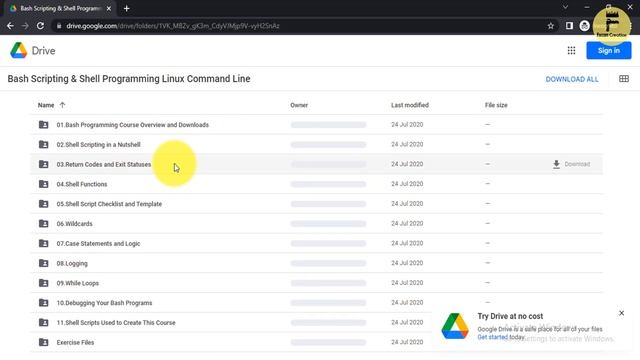Download the 03.Return Codes folder

pos(571,164)
